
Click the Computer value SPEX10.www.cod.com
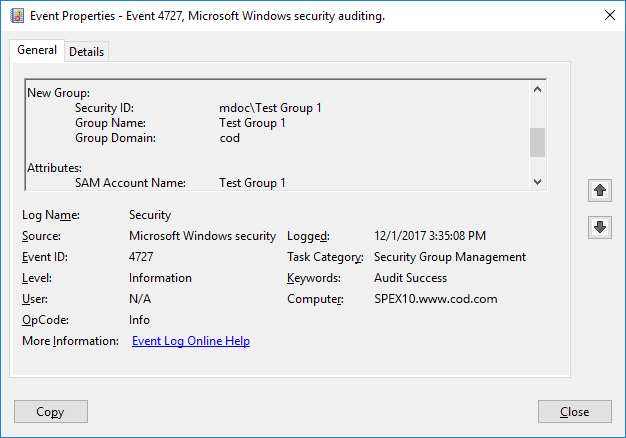[x=436, y=299]
